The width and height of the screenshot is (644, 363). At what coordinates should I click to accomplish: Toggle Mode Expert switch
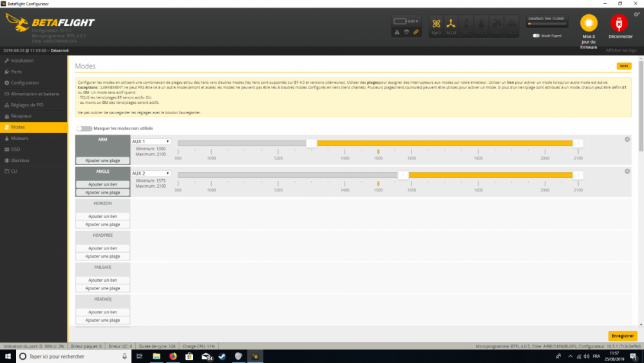point(536,35)
